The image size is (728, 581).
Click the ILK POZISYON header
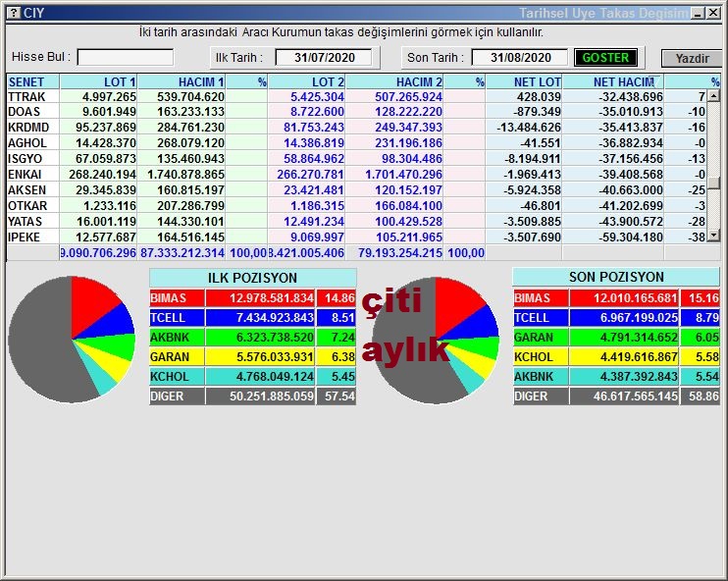(252, 278)
